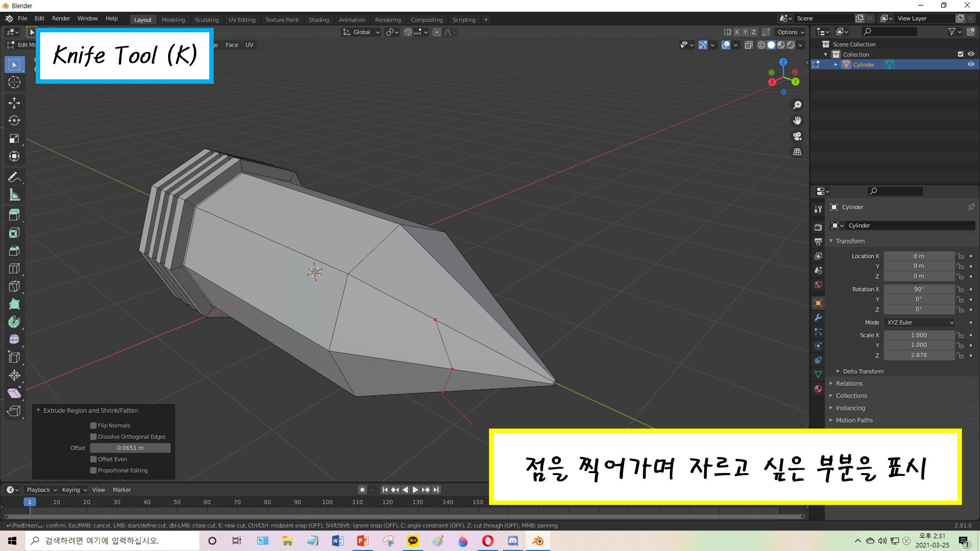This screenshot has width=980, height=551.
Task: Open the Render menu
Action: (x=61, y=19)
